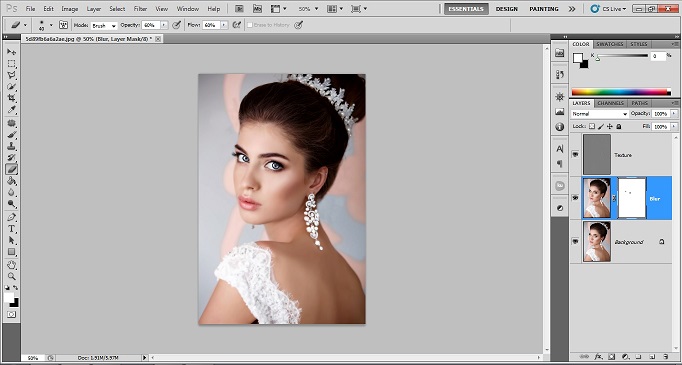682x365 pixels.
Task: Switch to Painting workspace
Action: coord(544,9)
